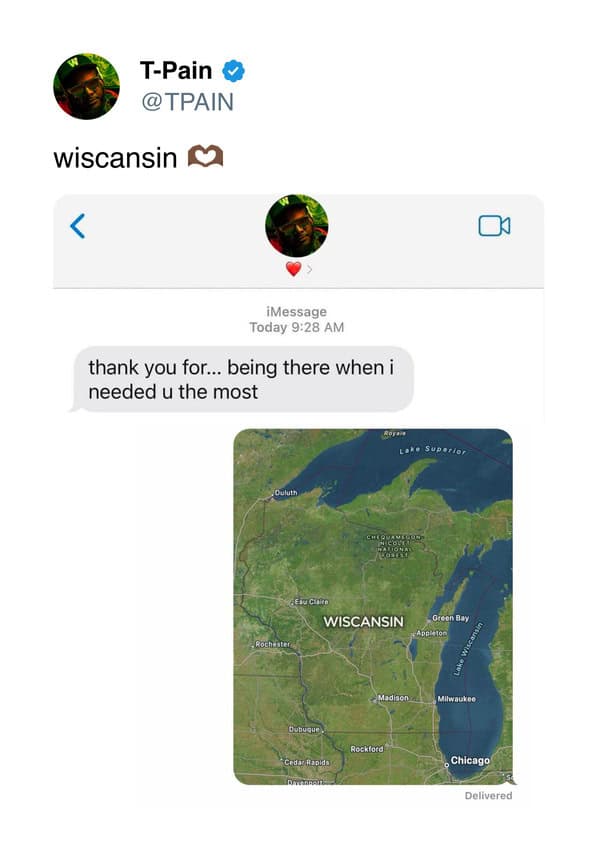
Task: Click the Delivered status text
Action: click(488, 795)
